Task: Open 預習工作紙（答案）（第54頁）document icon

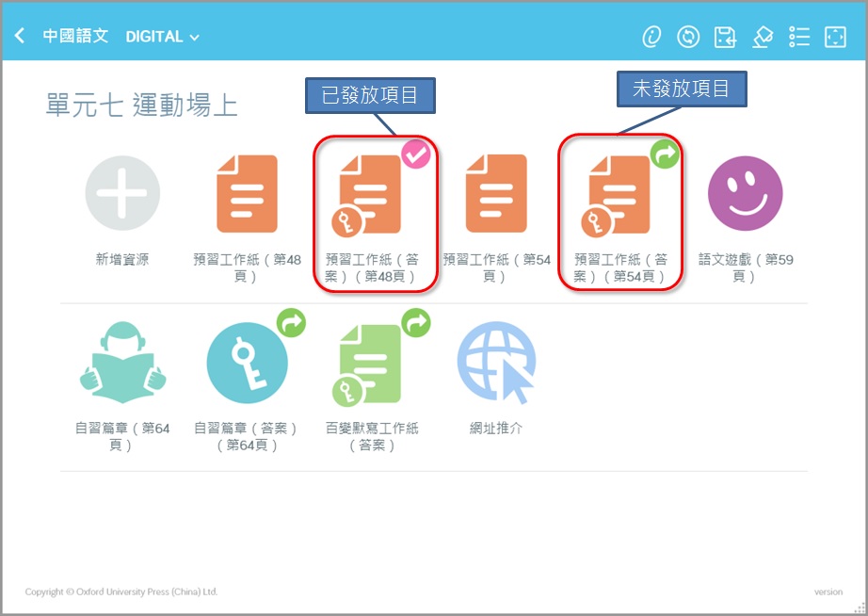Action: [x=616, y=195]
